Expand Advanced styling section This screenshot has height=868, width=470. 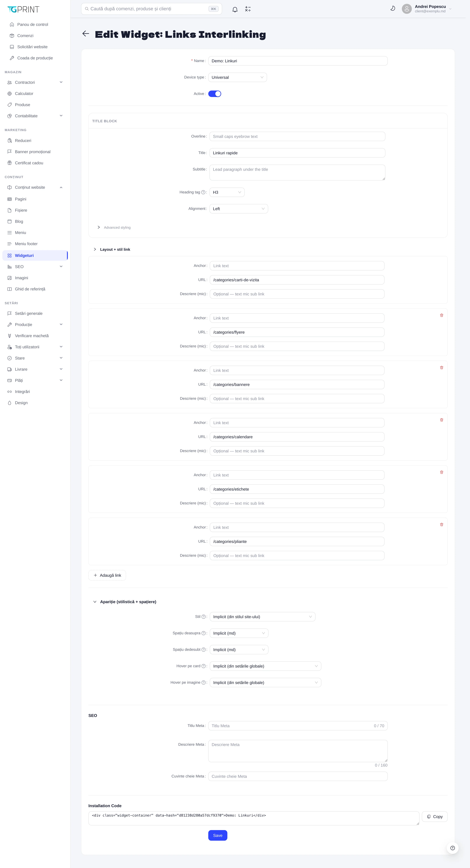coord(114,228)
